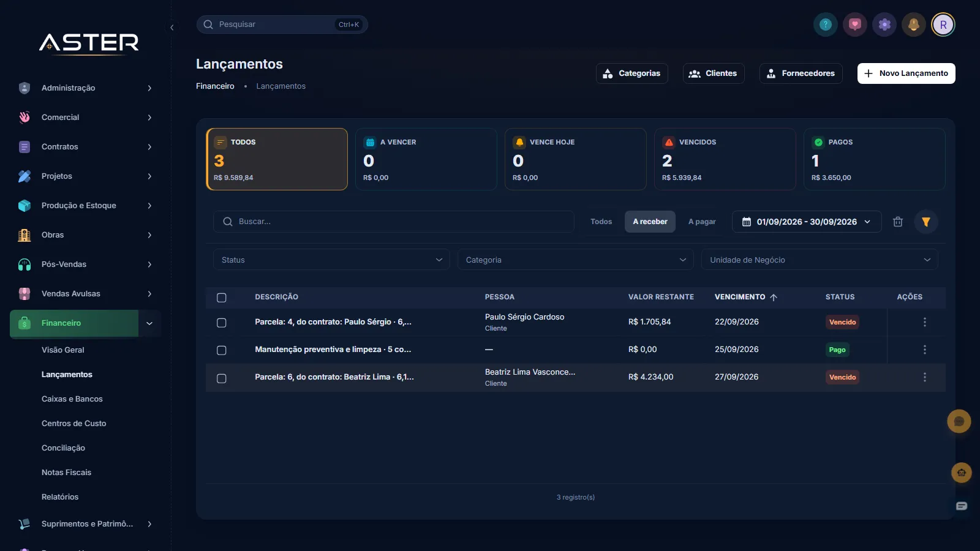Open the user avatar R menu
980x551 pixels.
click(x=943, y=24)
